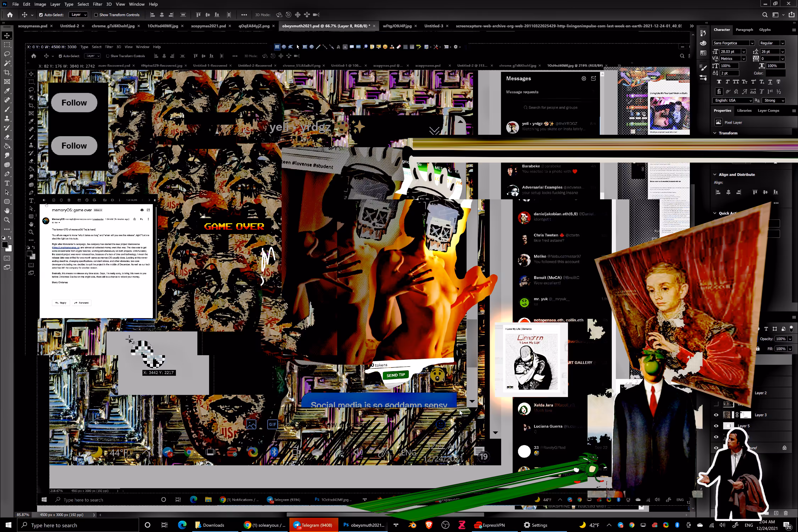The height and width of the screenshot is (532, 798).
Task: Go to Home screen via options bar icon
Action: pyautogui.click(x=10, y=15)
